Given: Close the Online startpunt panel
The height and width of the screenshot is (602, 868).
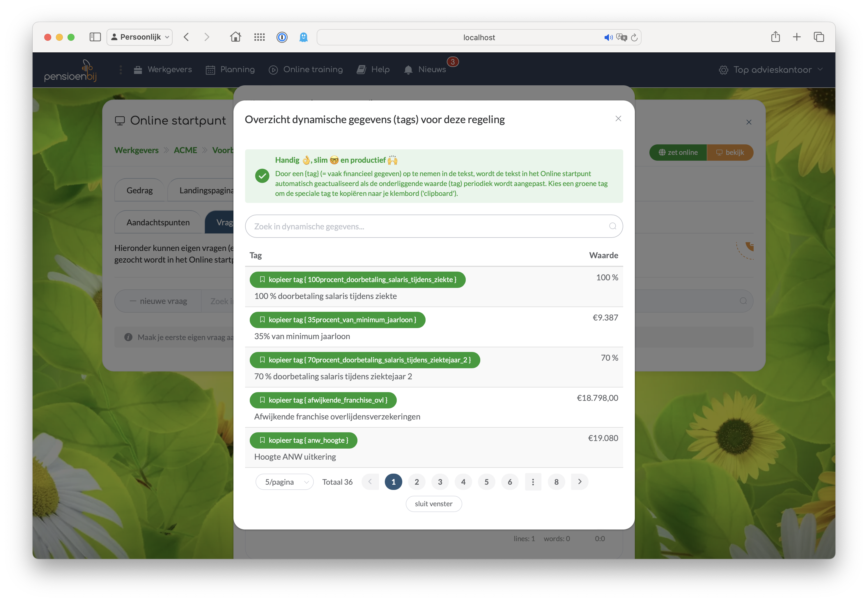Looking at the screenshot, I should [749, 122].
